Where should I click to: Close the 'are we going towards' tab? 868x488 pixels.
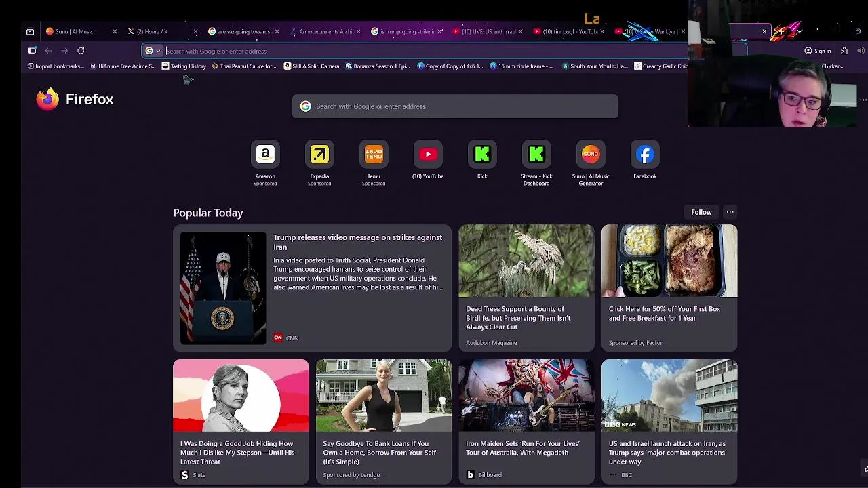click(x=277, y=31)
